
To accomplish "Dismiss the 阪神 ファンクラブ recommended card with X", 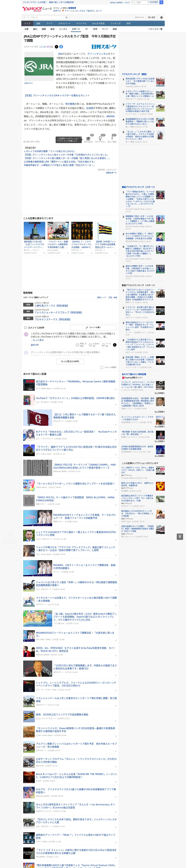I will pyautogui.click(x=115, y=253).
